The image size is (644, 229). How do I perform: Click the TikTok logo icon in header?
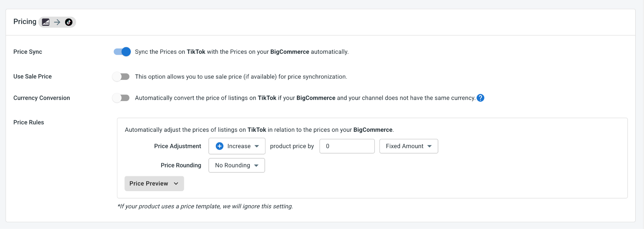point(69,22)
